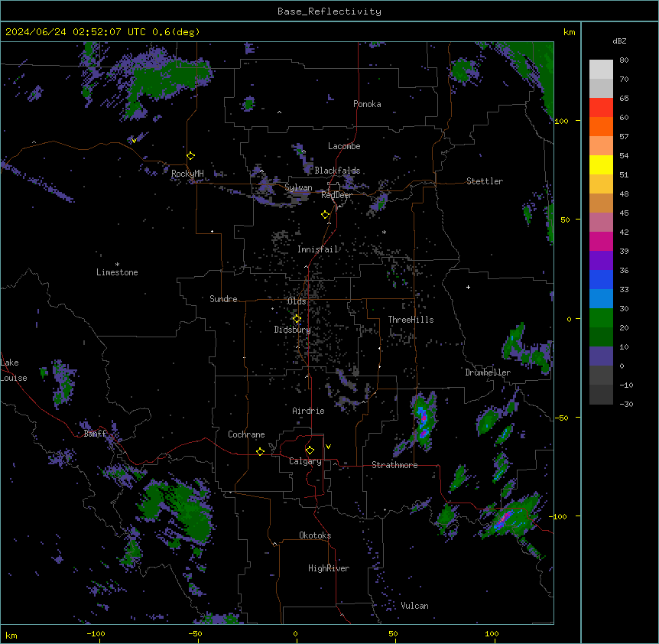Click the -30 value in the dBZ legend
Image resolution: width=659 pixels, height=644 pixels.
(626, 404)
